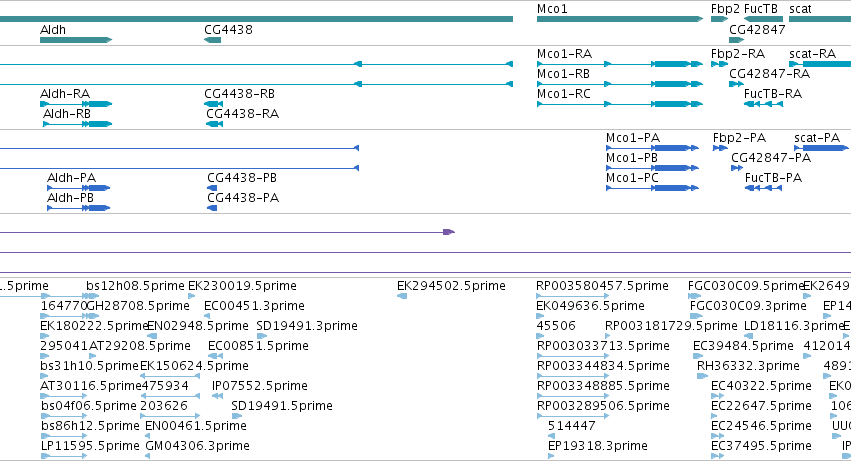Viewport: 851px width, 461px height.
Task: Click the Aldh-RB transcript glyph
Action: click(x=78, y=124)
